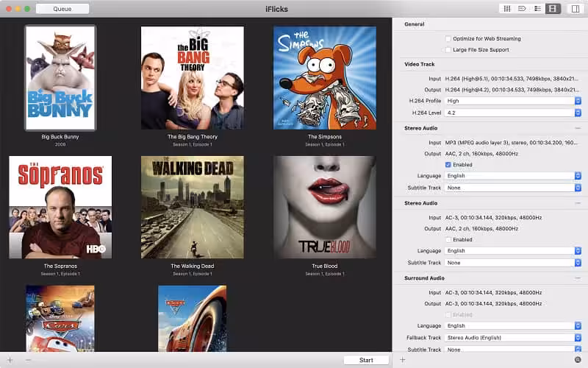Open the H.264 Level dropdown

[512, 113]
